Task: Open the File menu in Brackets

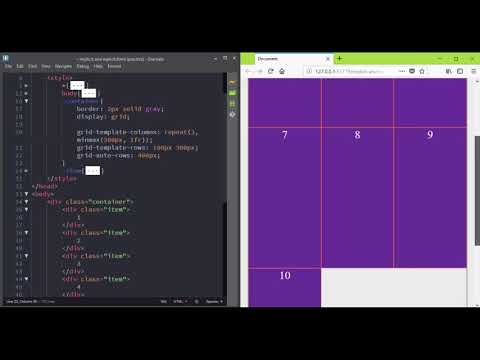Action: pyautogui.click(x=8, y=66)
